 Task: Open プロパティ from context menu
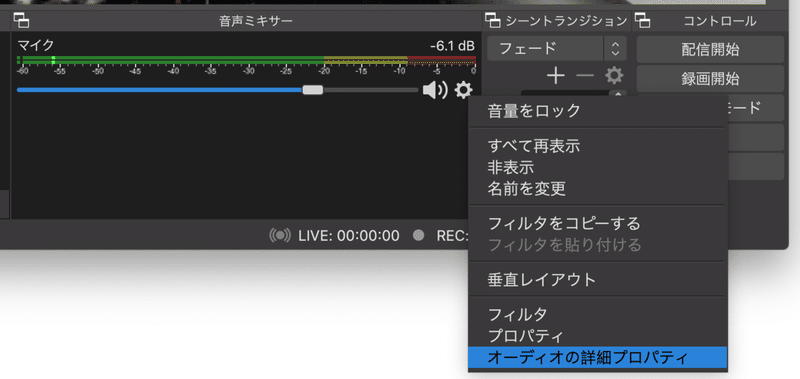[x=597, y=336]
